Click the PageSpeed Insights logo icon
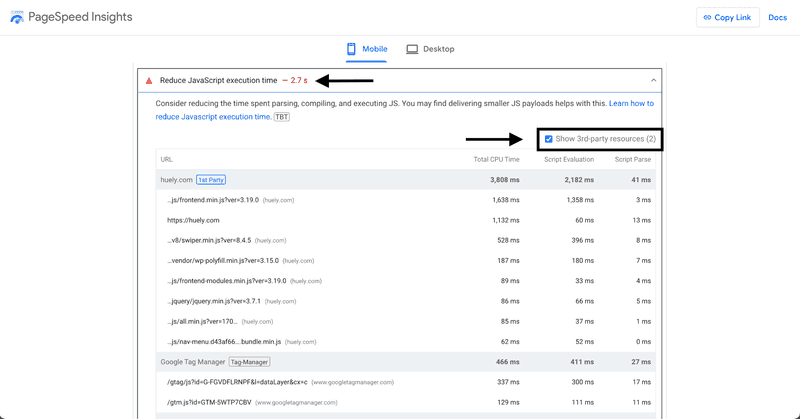 click(17, 17)
